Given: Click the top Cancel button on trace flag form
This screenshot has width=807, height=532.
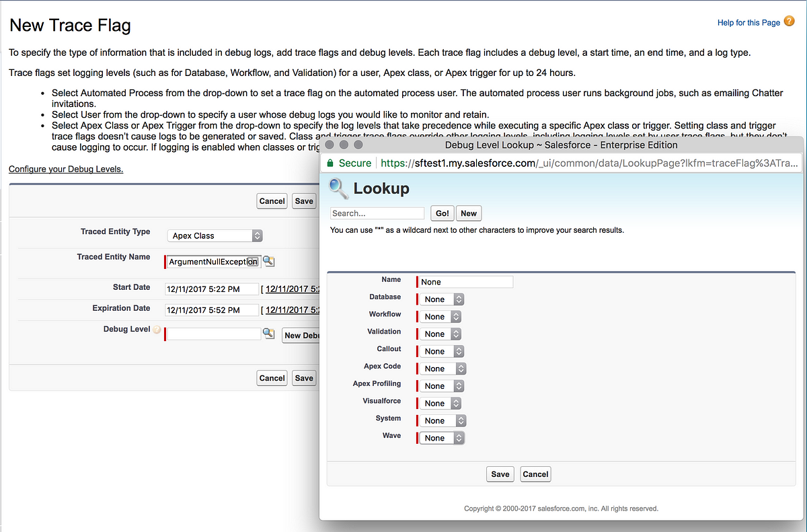Looking at the screenshot, I should (272, 200).
